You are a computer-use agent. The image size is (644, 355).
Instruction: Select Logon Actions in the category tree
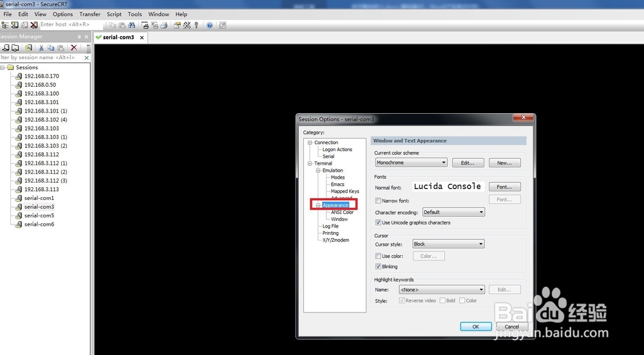coord(337,150)
